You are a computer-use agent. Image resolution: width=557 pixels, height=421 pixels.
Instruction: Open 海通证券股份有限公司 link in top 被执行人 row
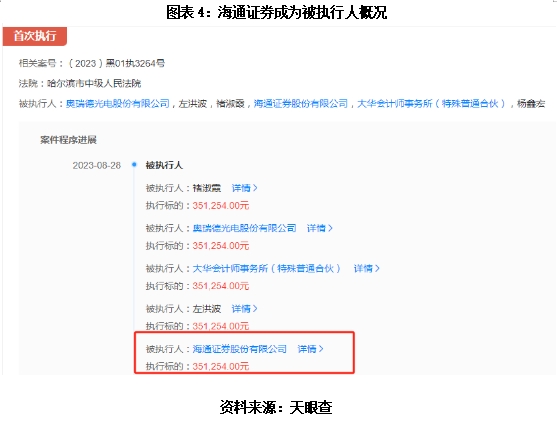(x=301, y=104)
